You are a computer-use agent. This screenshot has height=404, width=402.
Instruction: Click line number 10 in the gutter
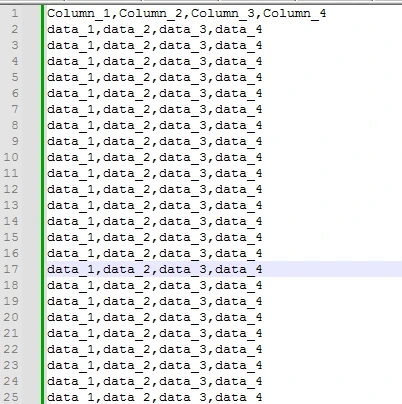point(11,157)
